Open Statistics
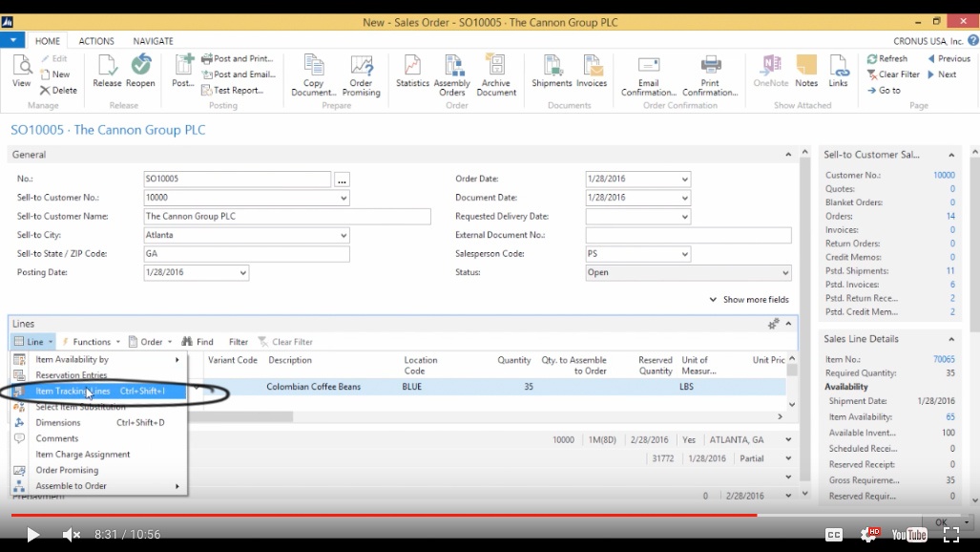This screenshot has width=980, height=552. (x=412, y=71)
